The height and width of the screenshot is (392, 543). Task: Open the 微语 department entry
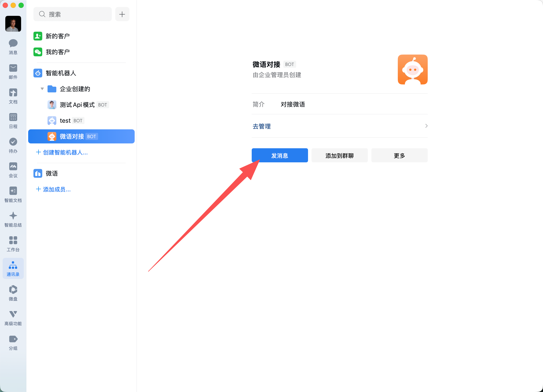pos(81,174)
